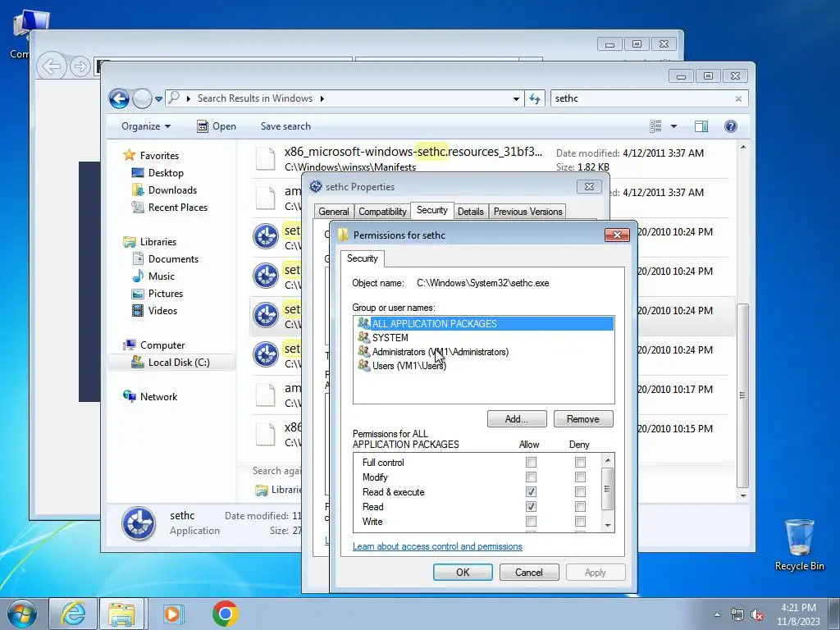The height and width of the screenshot is (630, 840).
Task: Check Deny for Read
Action: coord(580,507)
